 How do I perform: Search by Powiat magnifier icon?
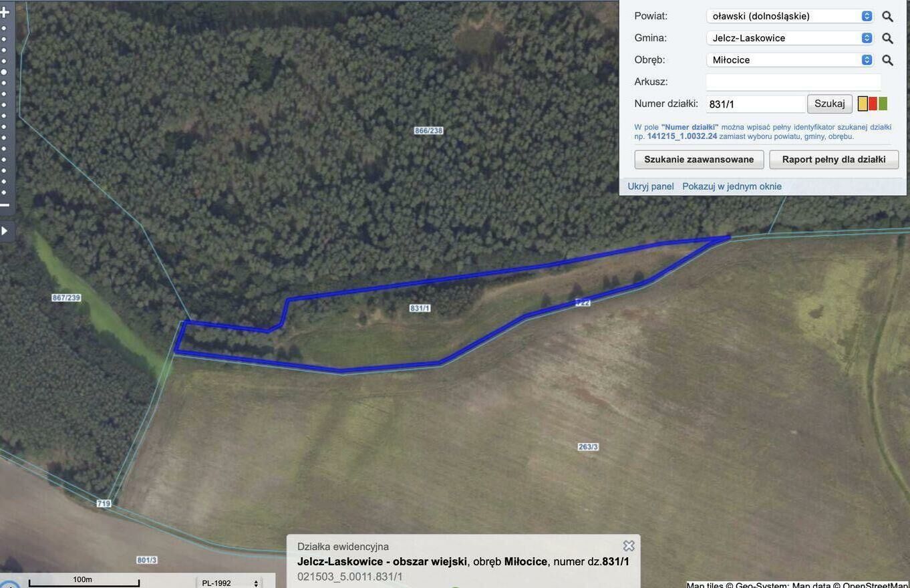click(x=887, y=17)
